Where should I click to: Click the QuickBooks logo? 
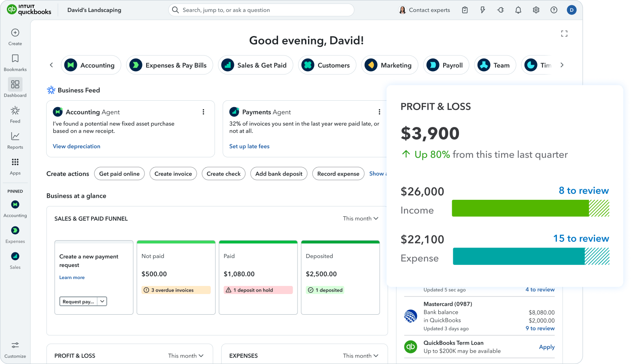coord(29,10)
